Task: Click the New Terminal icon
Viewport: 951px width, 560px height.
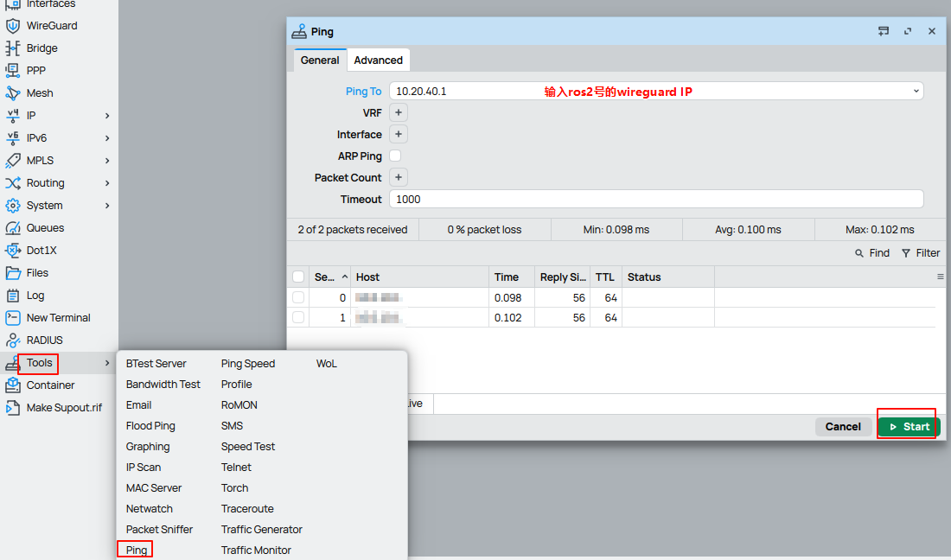Action: tap(13, 318)
